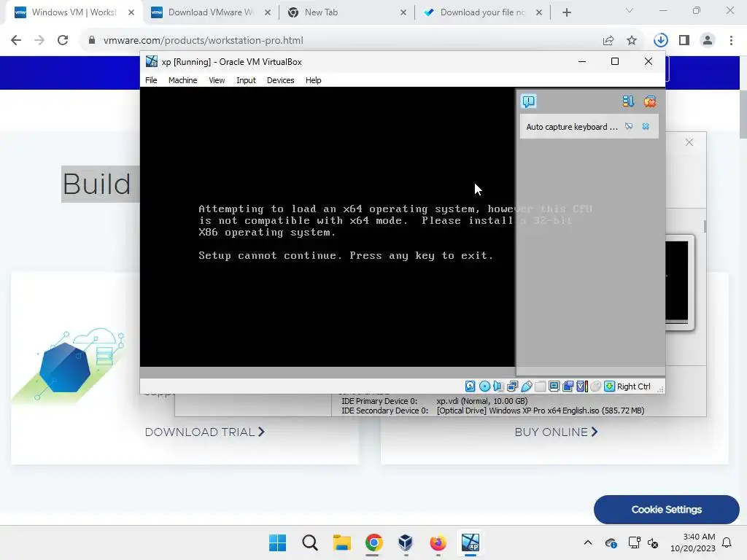
Task: Open the Chrome tab search chevron
Action: click(630, 10)
